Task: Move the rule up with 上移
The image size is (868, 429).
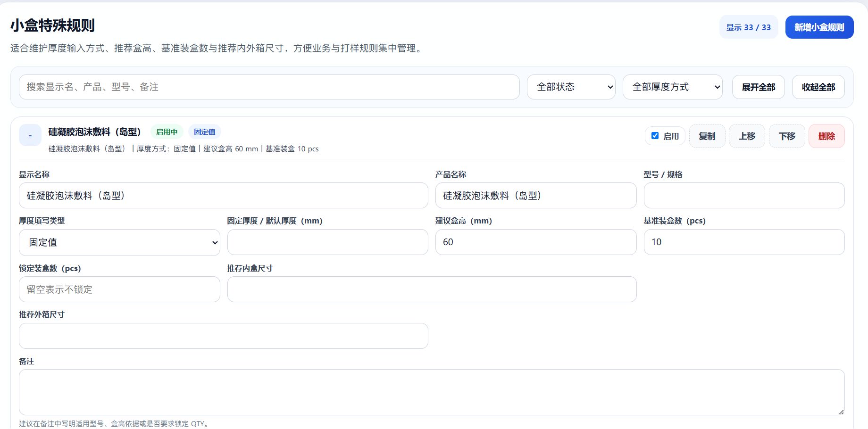Action: pyautogui.click(x=747, y=136)
